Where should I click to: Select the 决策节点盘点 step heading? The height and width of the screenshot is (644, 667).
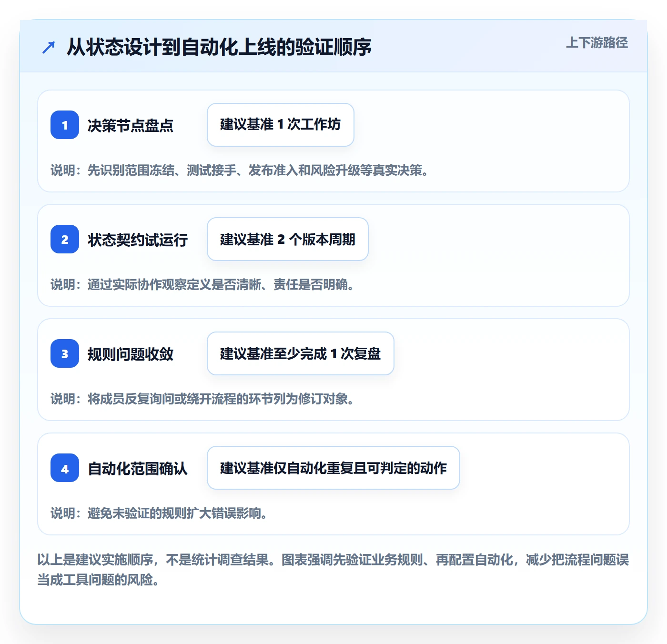click(x=131, y=125)
